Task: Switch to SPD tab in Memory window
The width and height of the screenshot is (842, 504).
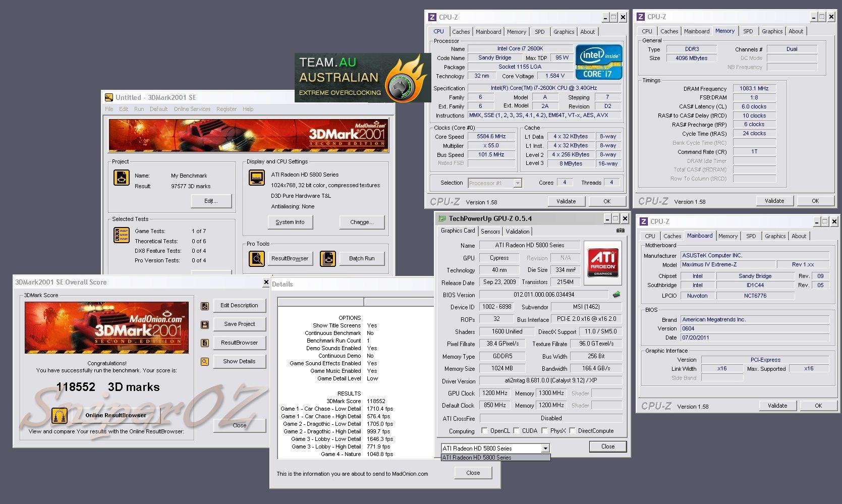Action: click(748, 31)
